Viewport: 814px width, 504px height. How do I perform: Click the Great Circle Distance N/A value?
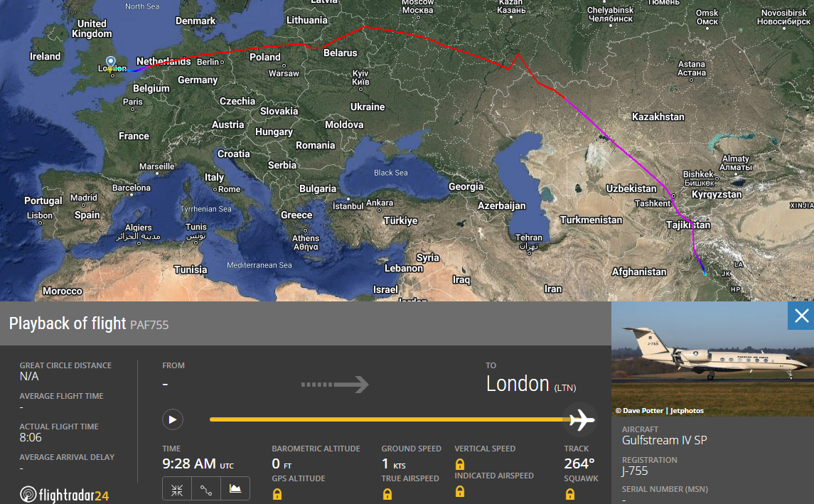point(29,376)
